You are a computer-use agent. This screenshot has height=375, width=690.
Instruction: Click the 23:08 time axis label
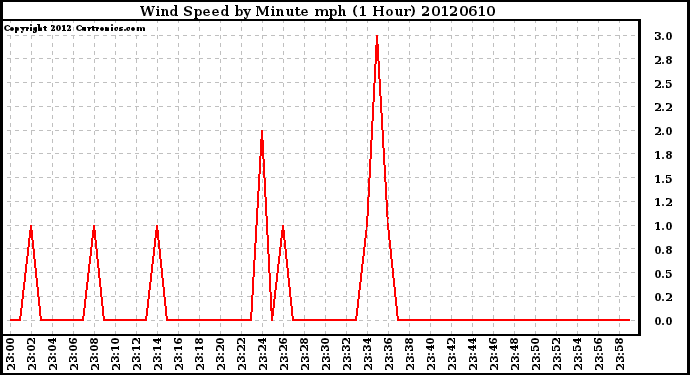point(95,354)
